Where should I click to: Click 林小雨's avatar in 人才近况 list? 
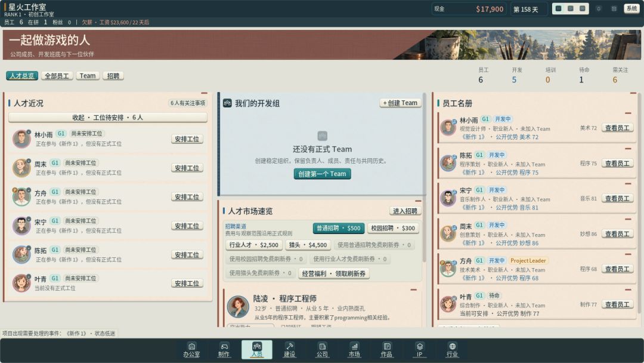[21, 139]
